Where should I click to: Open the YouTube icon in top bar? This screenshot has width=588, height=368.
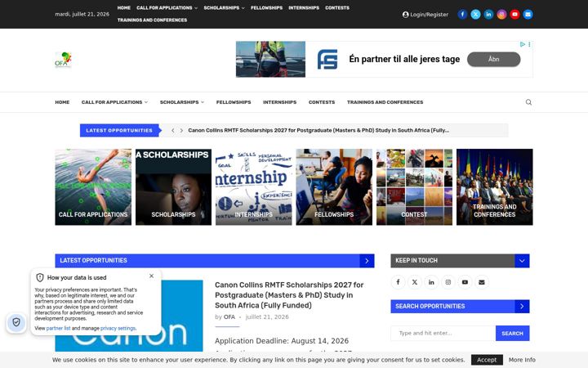[x=514, y=14]
